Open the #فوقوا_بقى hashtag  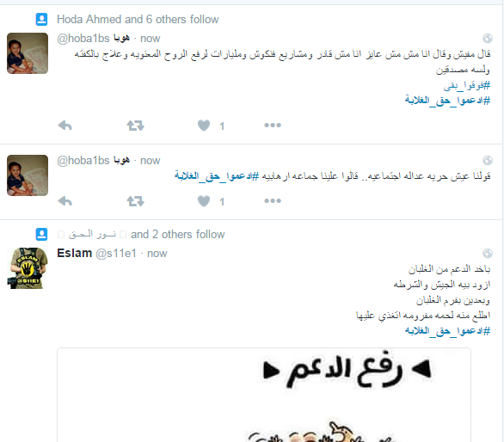pos(467,85)
